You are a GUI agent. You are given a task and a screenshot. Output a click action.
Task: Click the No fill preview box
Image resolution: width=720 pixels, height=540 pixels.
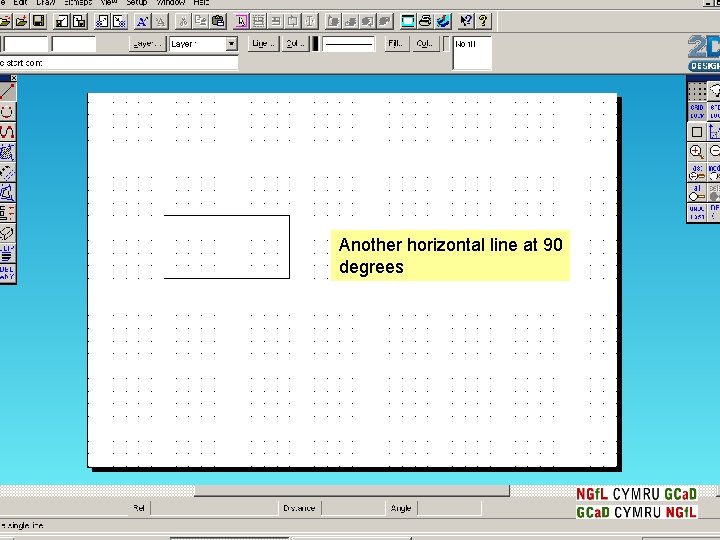click(472, 53)
